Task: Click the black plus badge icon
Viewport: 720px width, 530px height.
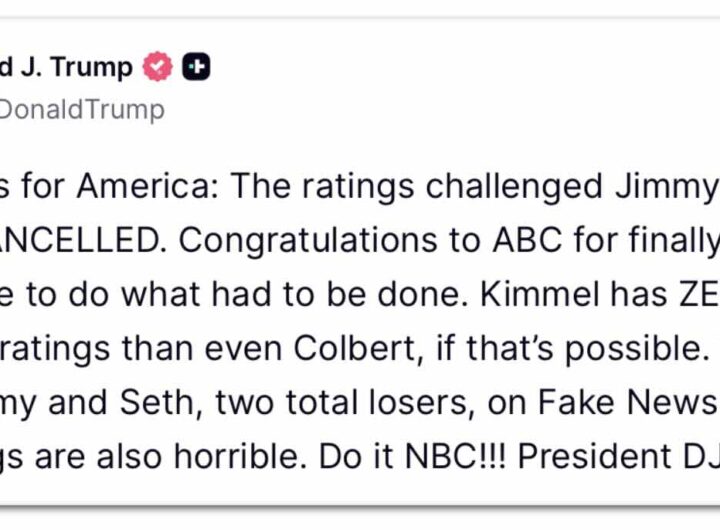Action: point(196,68)
